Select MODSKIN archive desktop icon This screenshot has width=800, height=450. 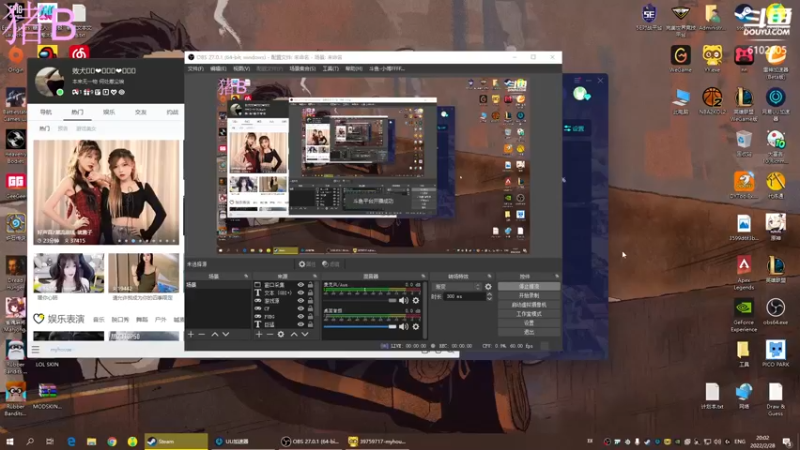tap(47, 396)
